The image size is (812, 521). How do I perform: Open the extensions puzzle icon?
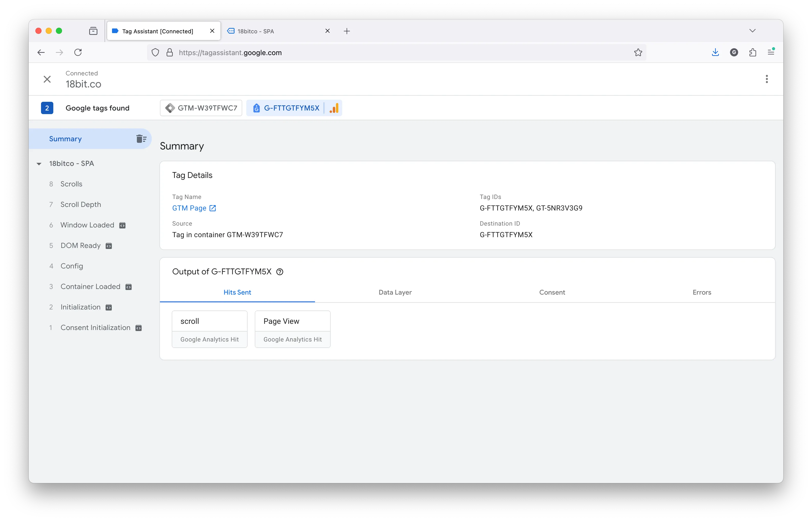(x=753, y=53)
